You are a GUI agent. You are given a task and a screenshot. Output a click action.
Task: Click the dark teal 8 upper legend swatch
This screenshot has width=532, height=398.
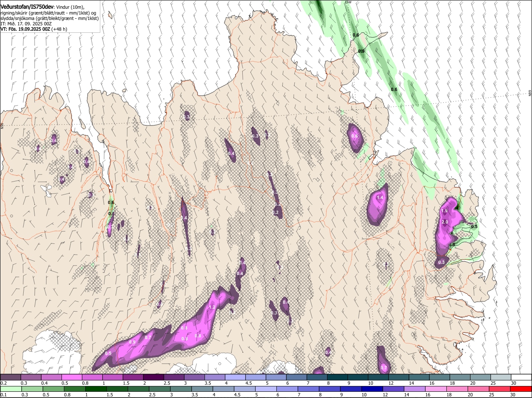pyautogui.click(x=337, y=377)
